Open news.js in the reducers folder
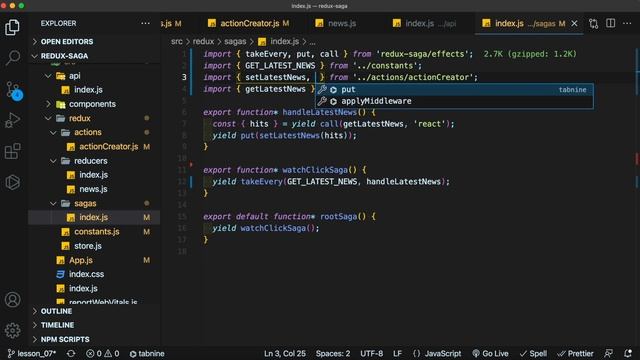Viewport: 640px width, 360px height. point(93,189)
